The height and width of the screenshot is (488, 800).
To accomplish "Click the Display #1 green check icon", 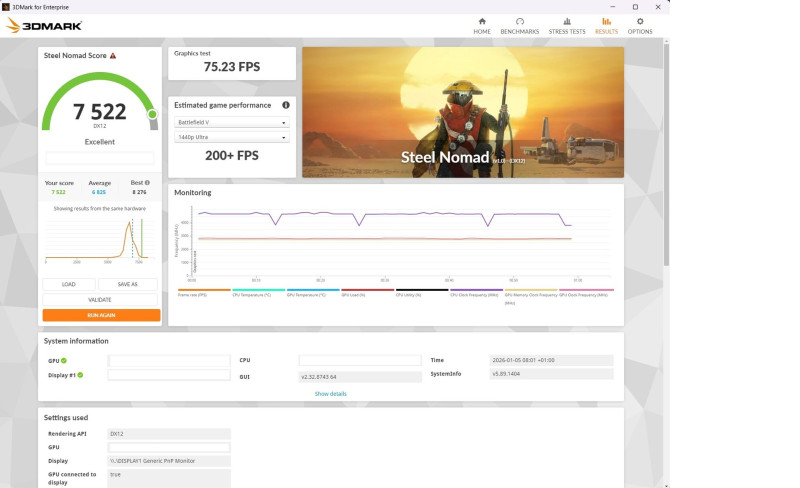I will (x=80, y=375).
